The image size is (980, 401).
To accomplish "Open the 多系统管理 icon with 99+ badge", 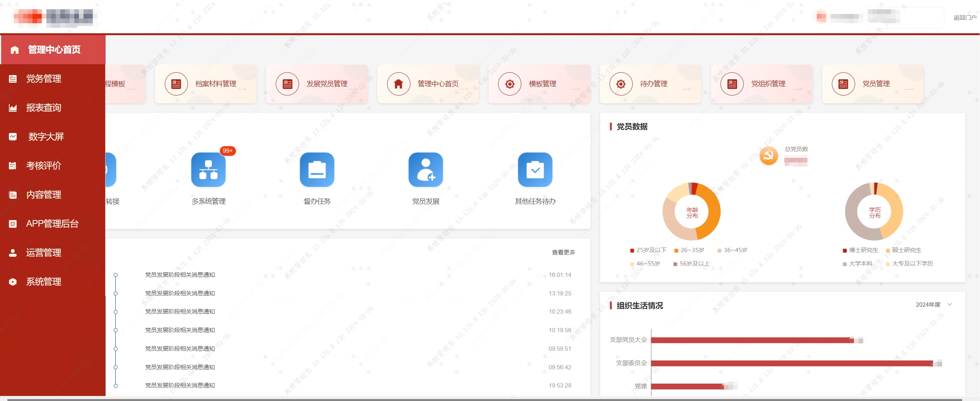I will pos(208,169).
